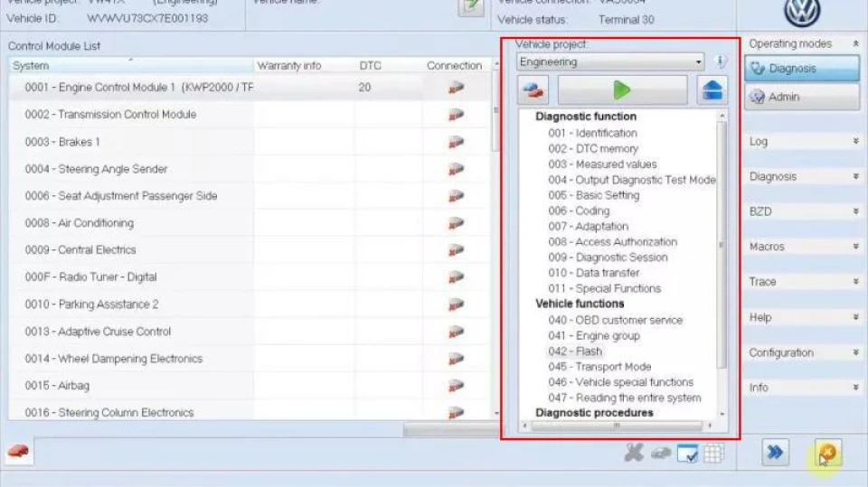Click the DTC column header

[x=371, y=65]
